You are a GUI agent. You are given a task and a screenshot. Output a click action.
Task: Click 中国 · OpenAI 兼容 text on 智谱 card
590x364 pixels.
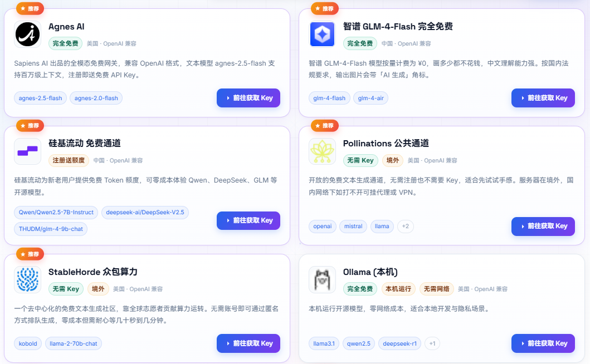406,43
